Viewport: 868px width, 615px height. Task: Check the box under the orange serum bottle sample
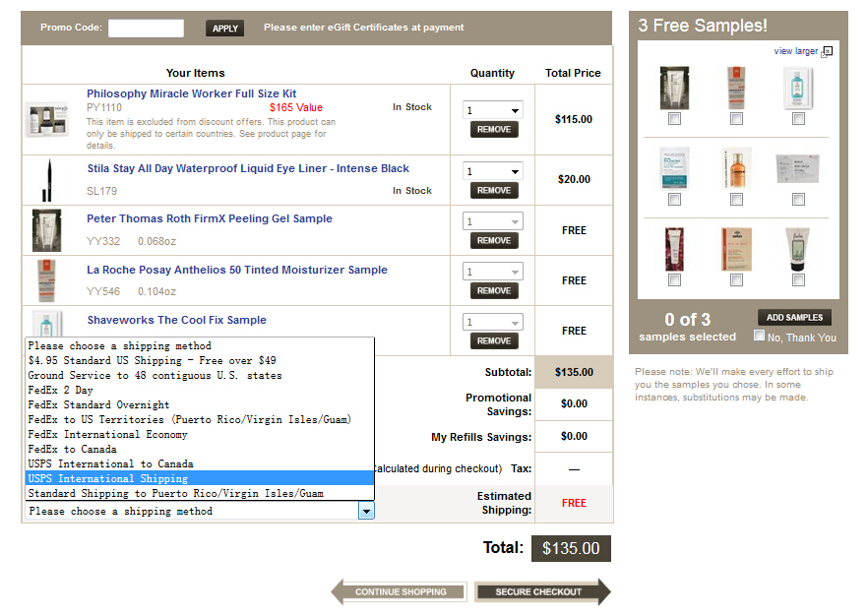point(736,200)
